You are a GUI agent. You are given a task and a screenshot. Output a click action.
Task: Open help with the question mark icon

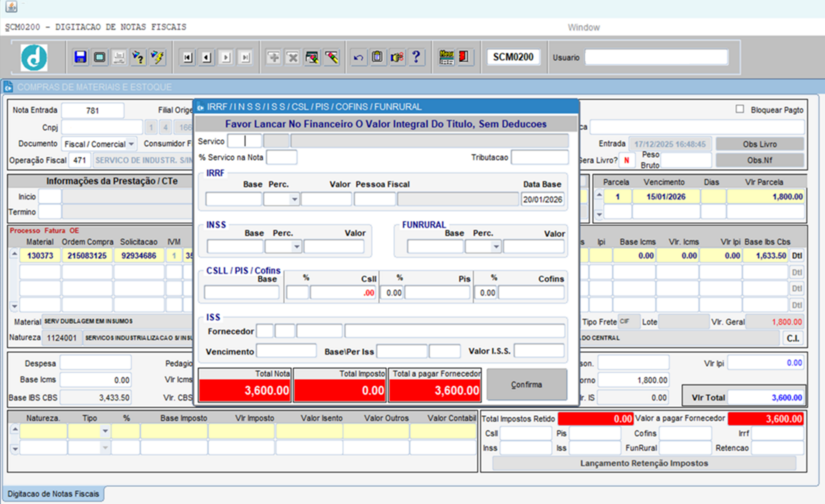point(416,57)
